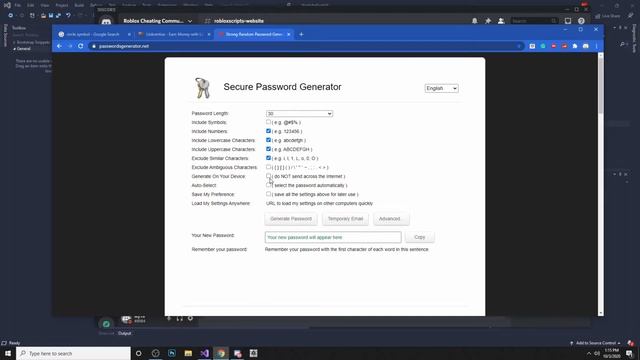
Task: Toggle Discord headphones deafen
Action: pos(180,318)
